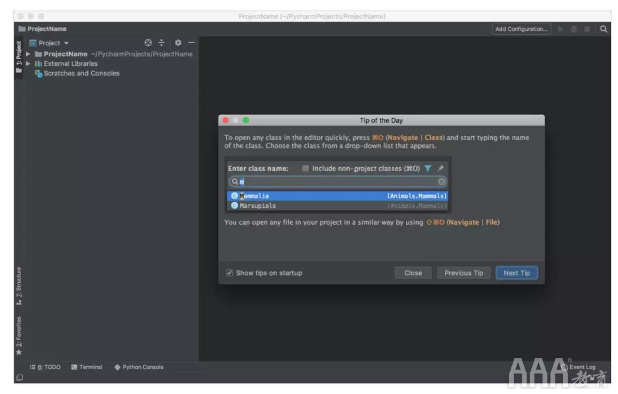Clear the class name search with the x icon

(441, 182)
